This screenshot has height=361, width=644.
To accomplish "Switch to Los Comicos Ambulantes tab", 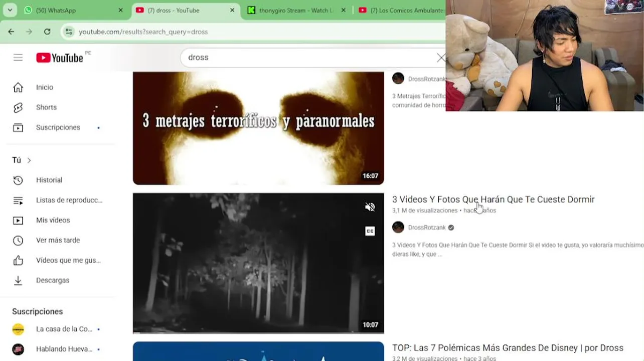I will tap(401, 10).
